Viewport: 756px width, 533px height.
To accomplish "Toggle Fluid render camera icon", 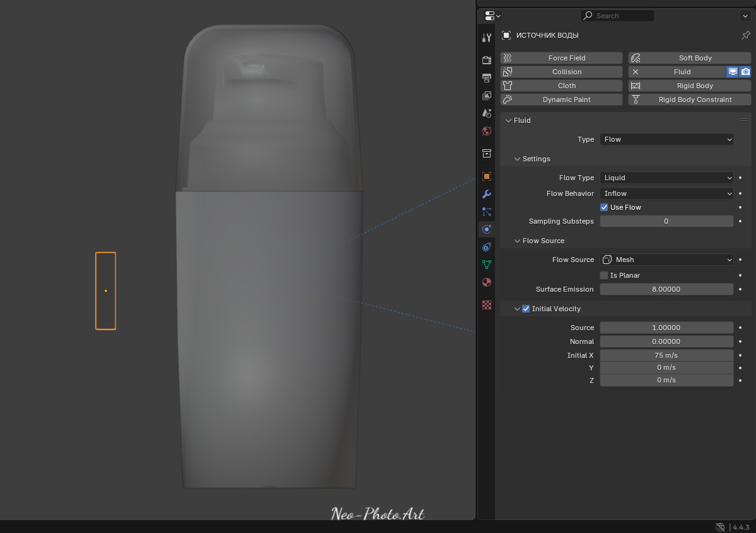I will [745, 72].
